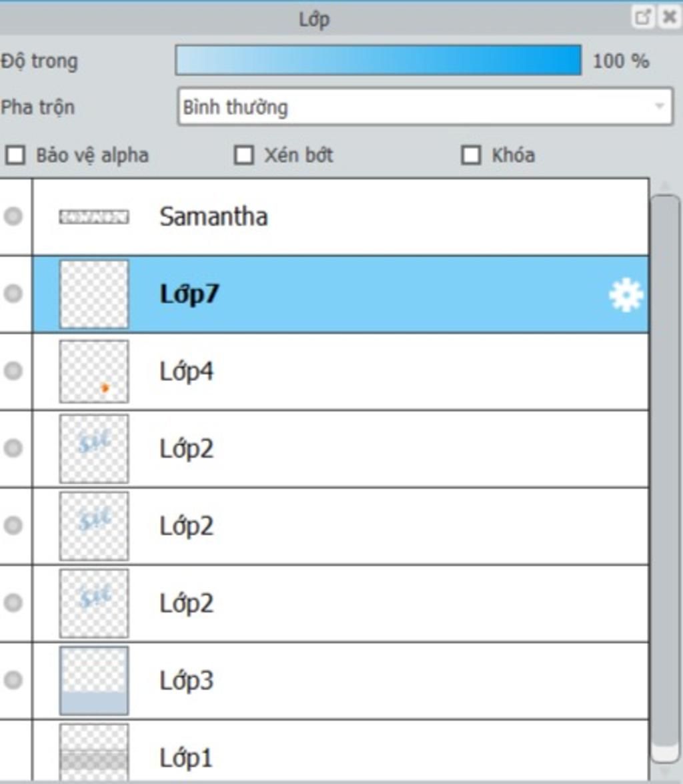This screenshot has height=784, width=683.
Task: Set opacity on the Độ trong slider
Action: [378, 61]
